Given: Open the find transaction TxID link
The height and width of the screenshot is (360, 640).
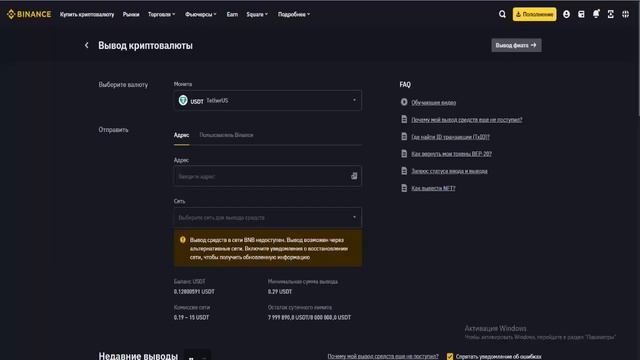Looking at the screenshot, I should pyautogui.click(x=450, y=137).
